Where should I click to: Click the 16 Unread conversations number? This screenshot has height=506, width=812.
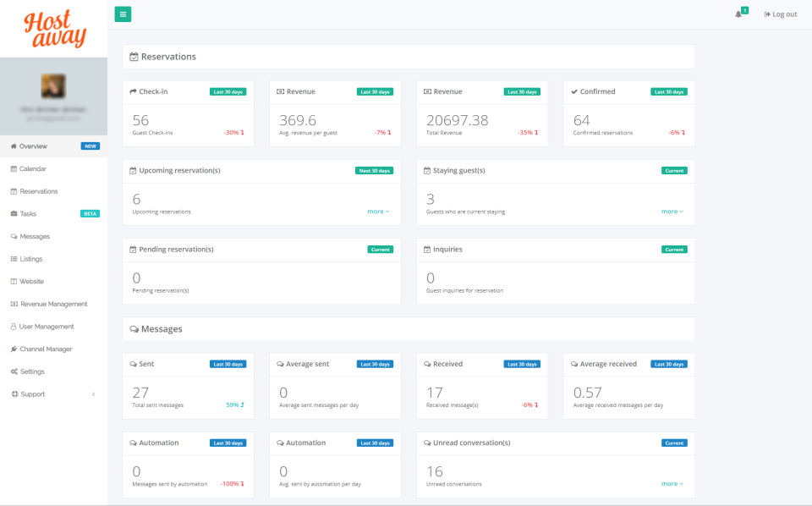coord(435,471)
